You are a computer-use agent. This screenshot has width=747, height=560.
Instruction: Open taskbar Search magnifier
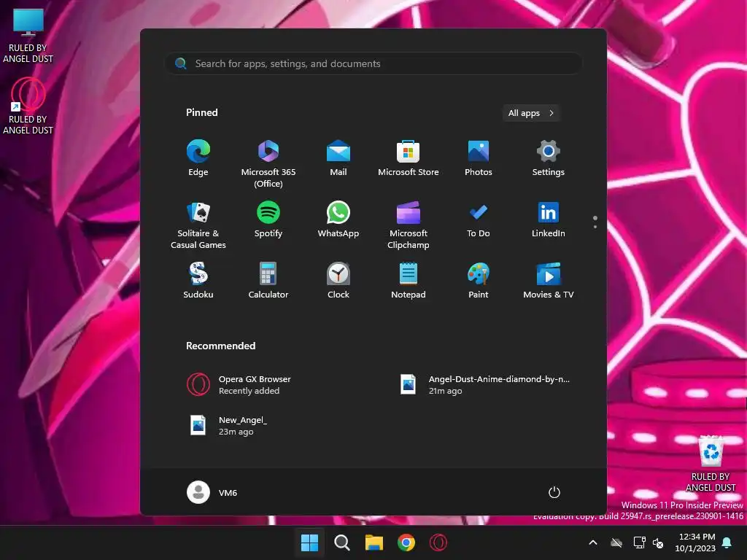[341, 542]
